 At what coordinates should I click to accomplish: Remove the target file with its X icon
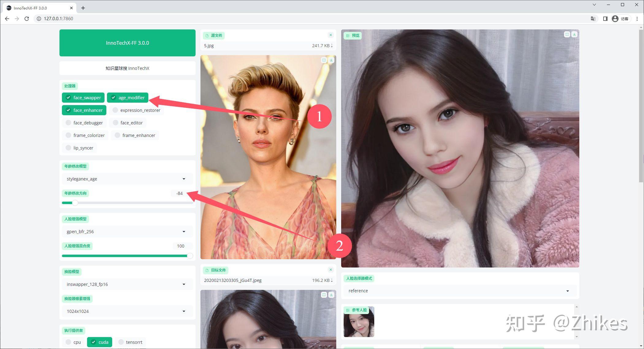coord(330,270)
